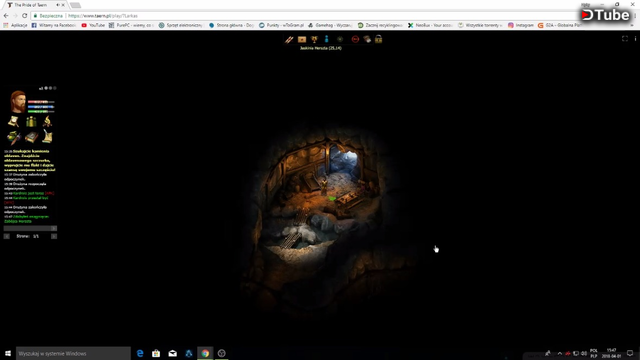
Task: Open Neobux bookmark
Action: pyautogui.click(x=430, y=25)
